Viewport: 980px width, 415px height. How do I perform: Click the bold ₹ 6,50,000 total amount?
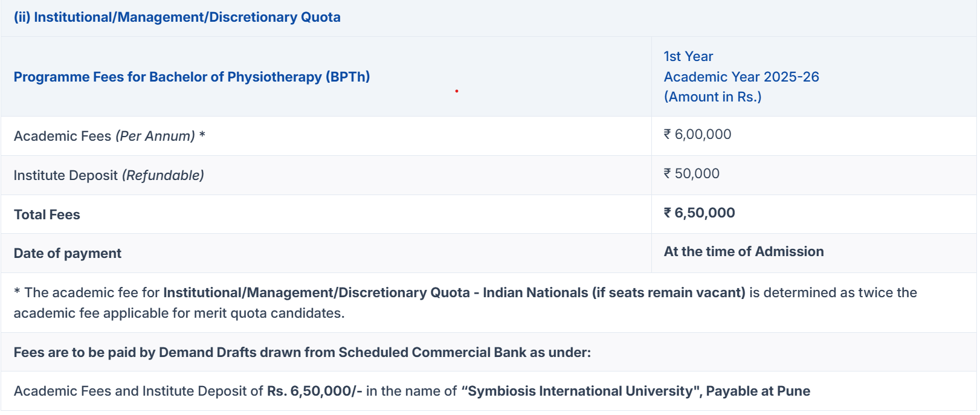pyautogui.click(x=699, y=213)
